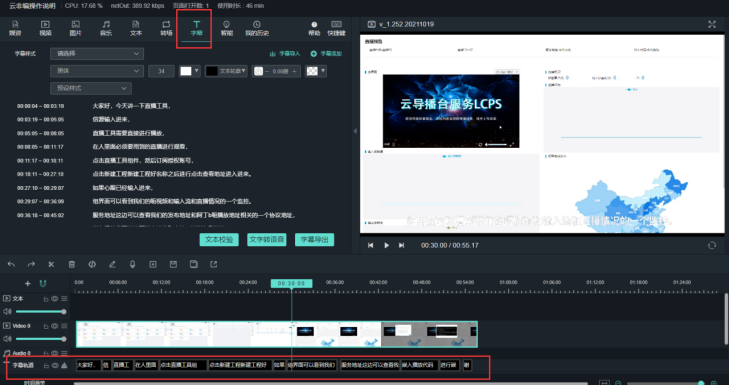
Task: Toggle visibility eye on 字幕轨道 track
Action: (x=54, y=366)
